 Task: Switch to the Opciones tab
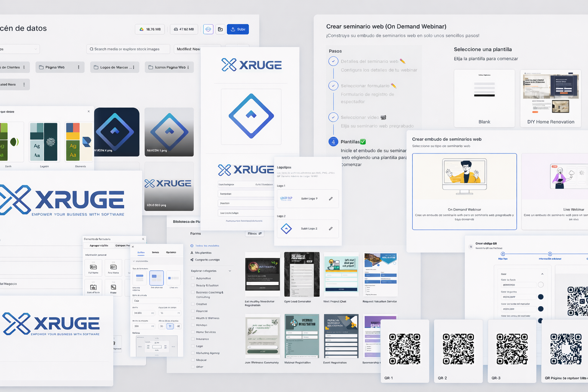point(171,252)
